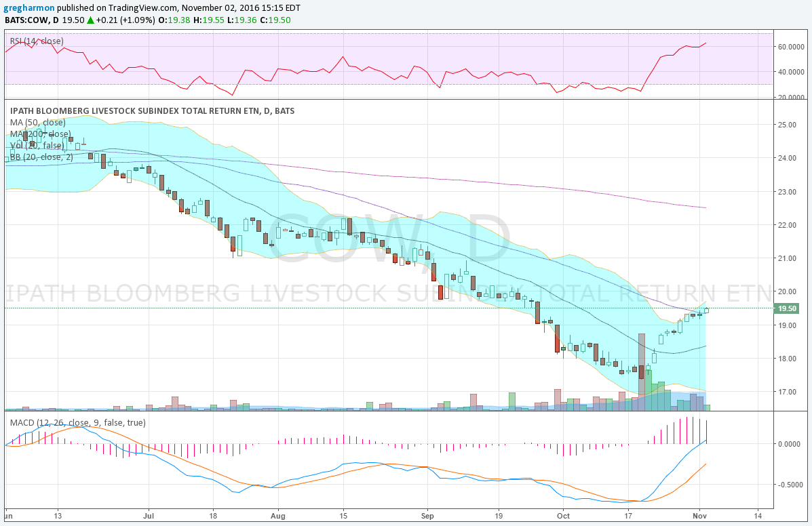Click the C:19.50 close price value

point(275,20)
